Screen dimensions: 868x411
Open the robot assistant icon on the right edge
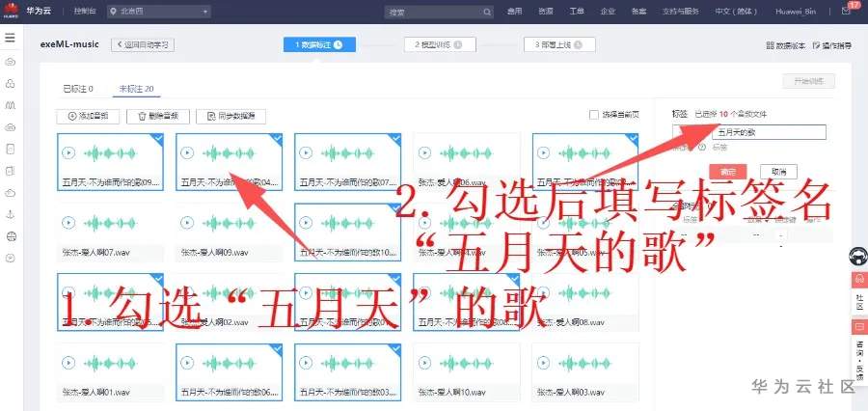(858, 257)
